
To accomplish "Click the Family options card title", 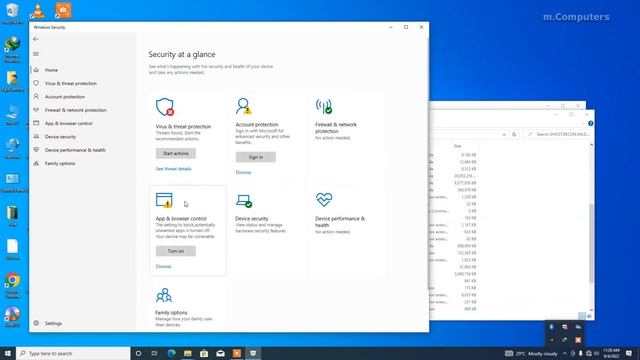I will click(171, 313).
